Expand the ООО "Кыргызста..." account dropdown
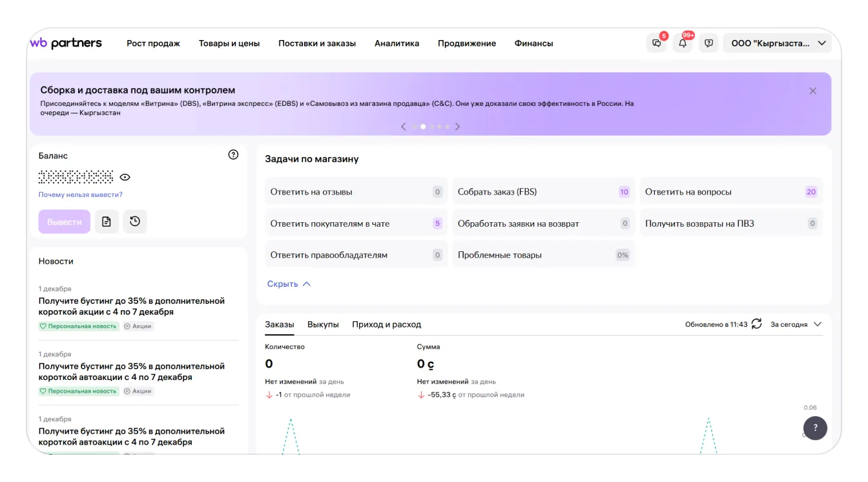Viewport: 868px width, 482px height. [x=778, y=43]
